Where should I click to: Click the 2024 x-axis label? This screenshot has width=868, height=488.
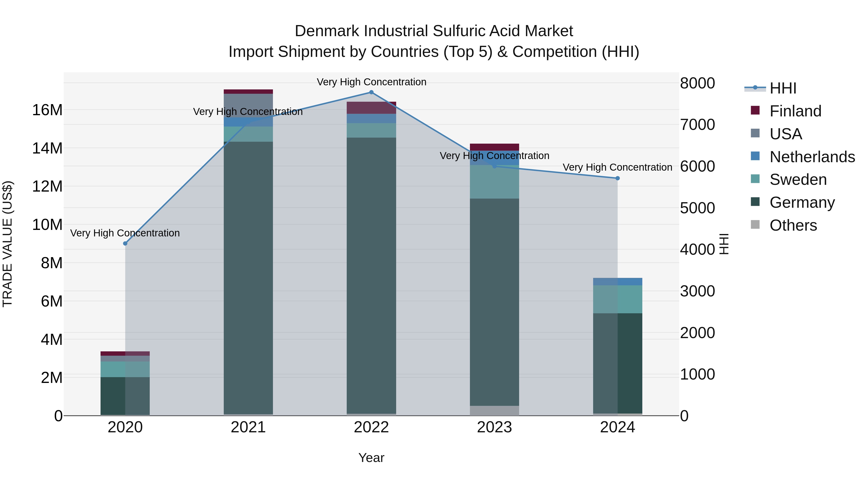(x=618, y=427)
